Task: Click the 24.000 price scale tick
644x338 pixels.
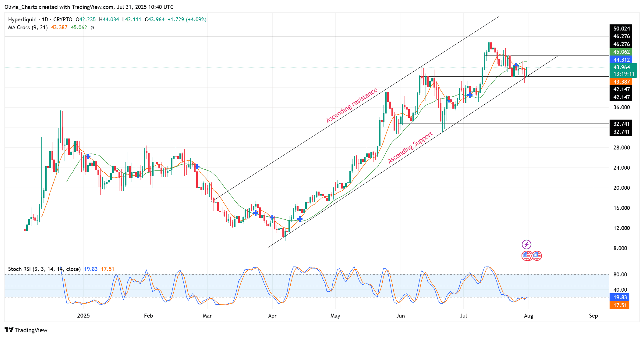Action: [x=621, y=168]
